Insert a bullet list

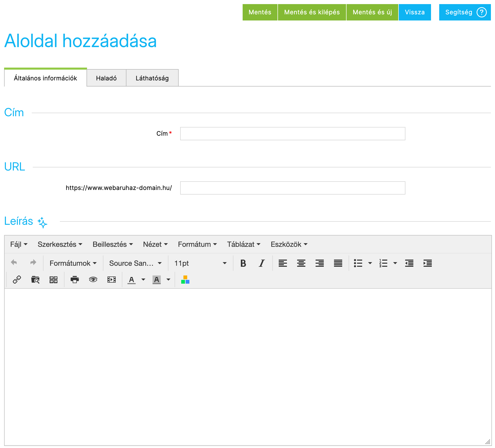click(x=358, y=263)
